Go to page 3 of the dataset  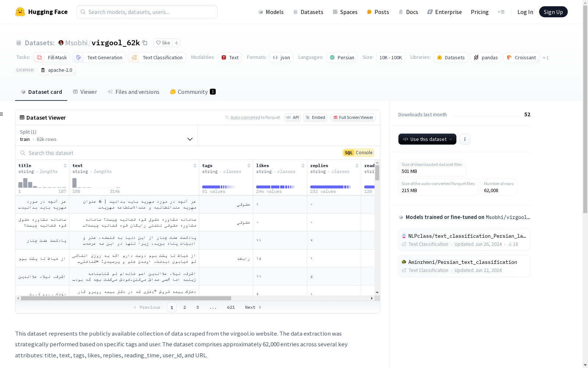(x=197, y=307)
